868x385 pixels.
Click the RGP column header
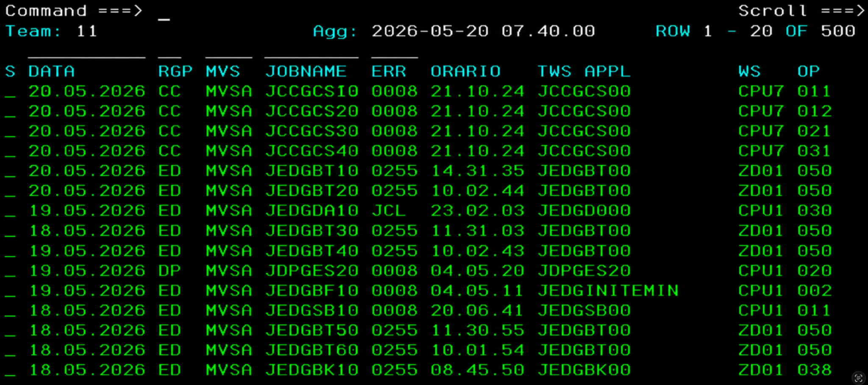click(x=175, y=71)
